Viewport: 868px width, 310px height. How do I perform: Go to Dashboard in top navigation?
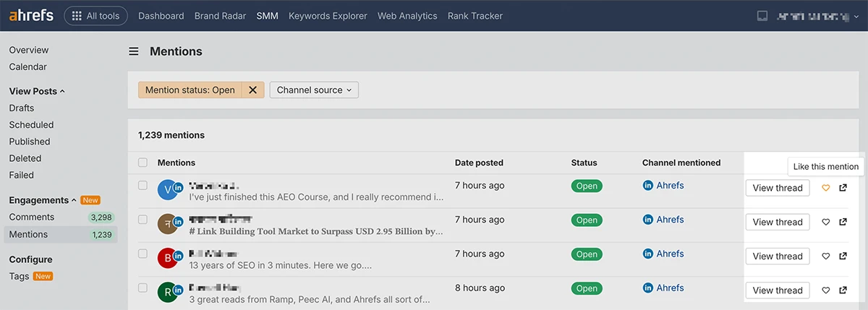click(x=161, y=16)
